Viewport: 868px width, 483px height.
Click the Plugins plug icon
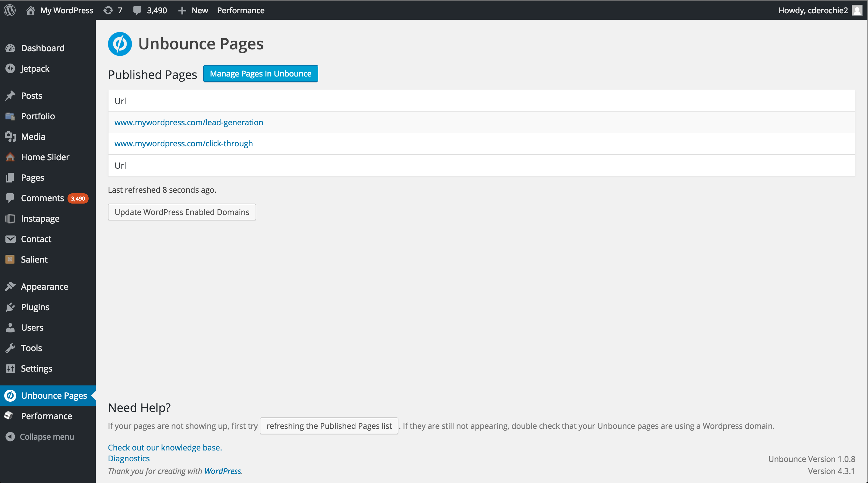[x=10, y=307]
